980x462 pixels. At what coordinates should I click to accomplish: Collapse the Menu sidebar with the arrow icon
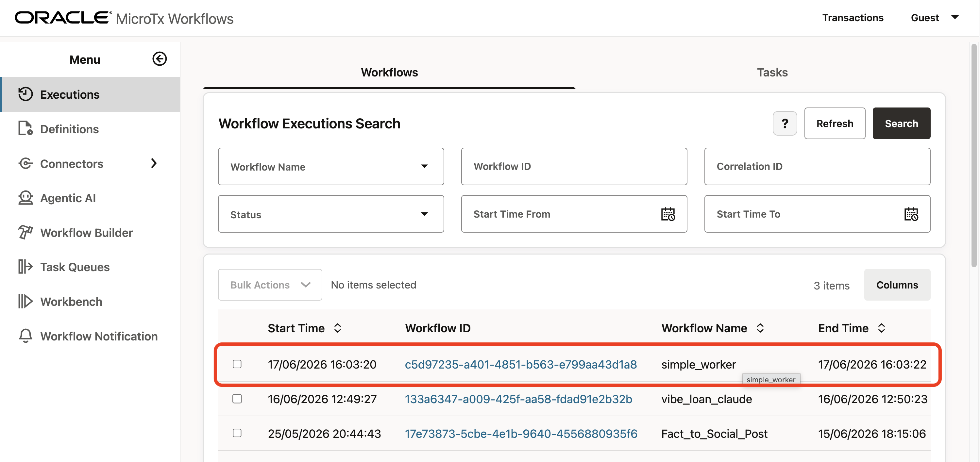(x=160, y=59)
